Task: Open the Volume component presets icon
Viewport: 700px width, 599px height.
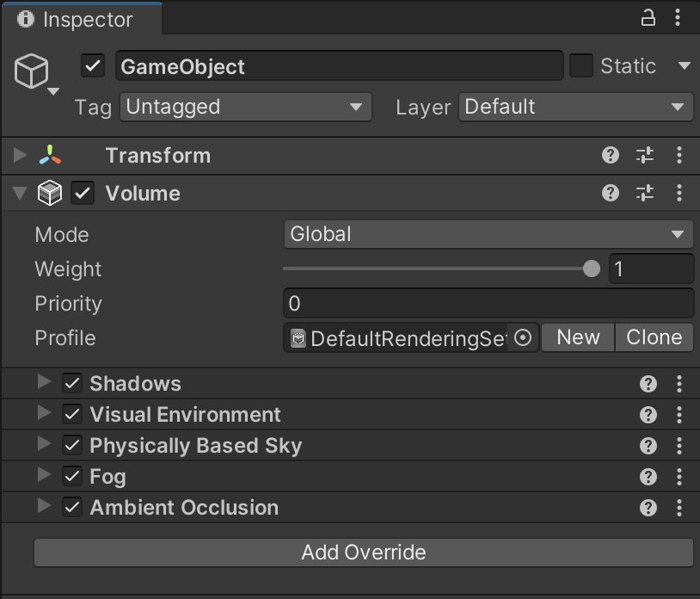Action: 645,194
